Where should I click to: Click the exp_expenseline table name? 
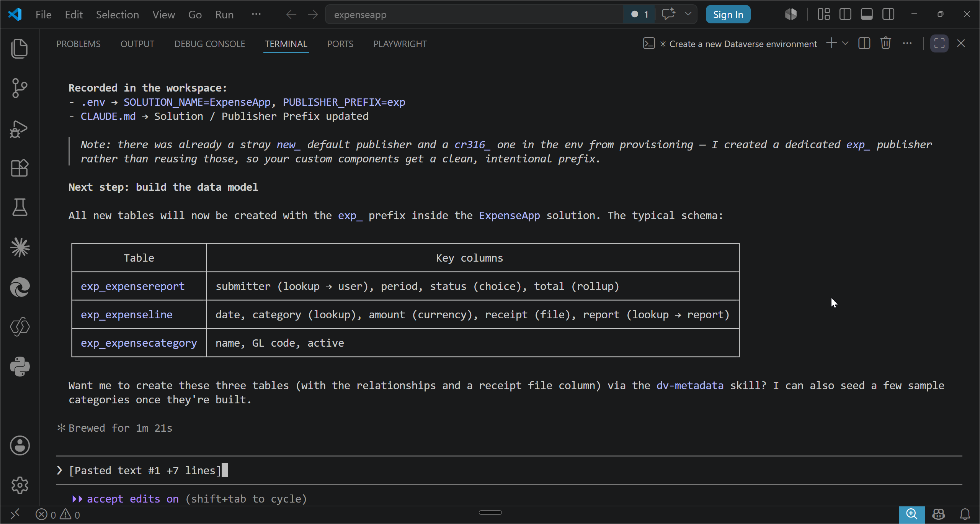pyautogui.click(x=127, y=314)
